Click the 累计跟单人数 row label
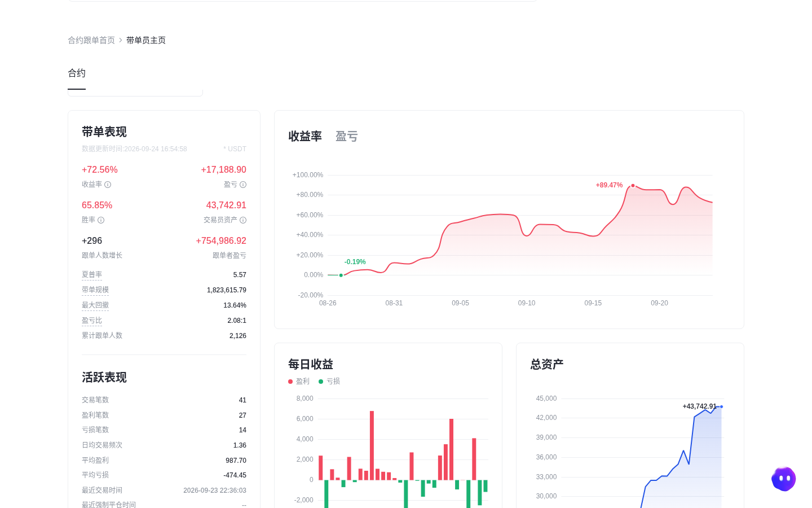Screen dimensions: 812x508 tap(102, 336)
